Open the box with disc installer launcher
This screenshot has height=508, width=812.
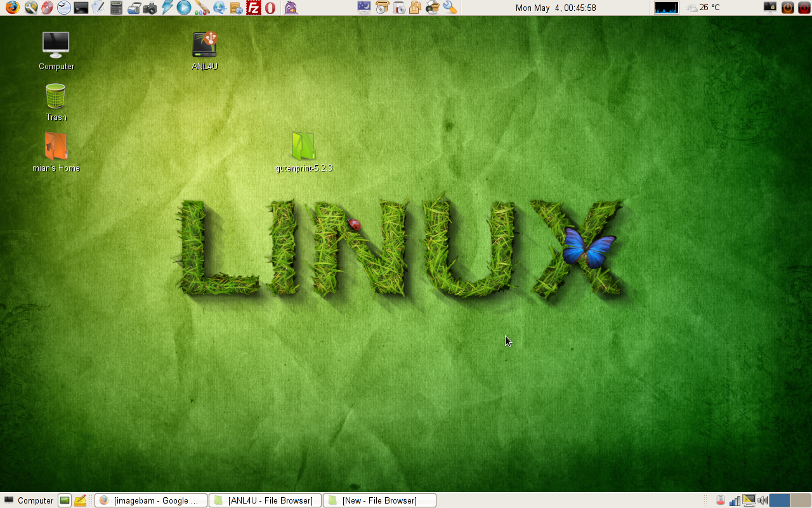pos(433,8)
